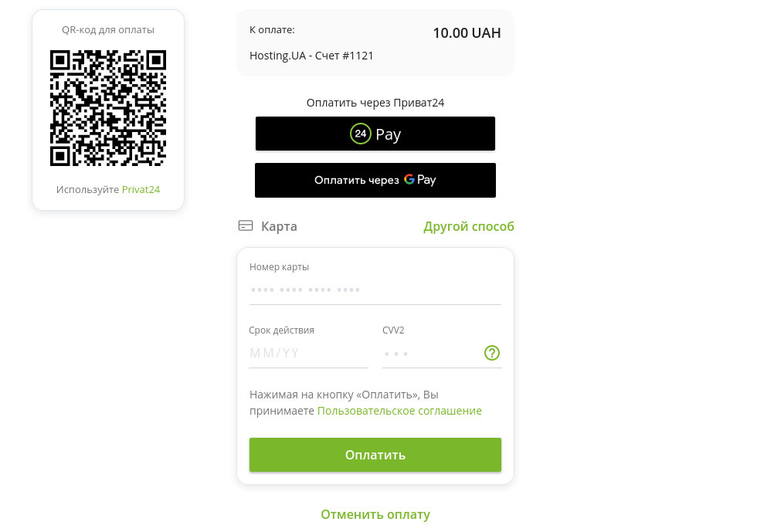The height and width of the screenshot is (532, 774).
Task: Click the QR code image for payment
Action: pyautogui.click(x=108, y=108)
